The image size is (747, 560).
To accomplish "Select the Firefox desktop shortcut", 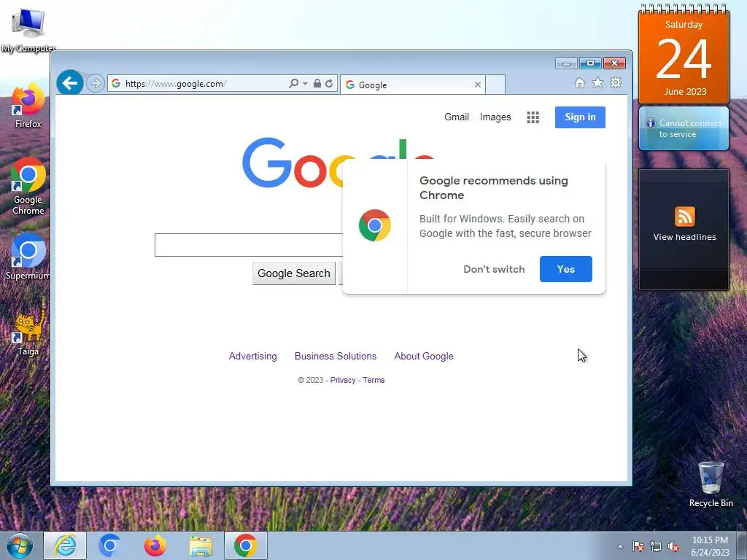I will click(28, 106).
